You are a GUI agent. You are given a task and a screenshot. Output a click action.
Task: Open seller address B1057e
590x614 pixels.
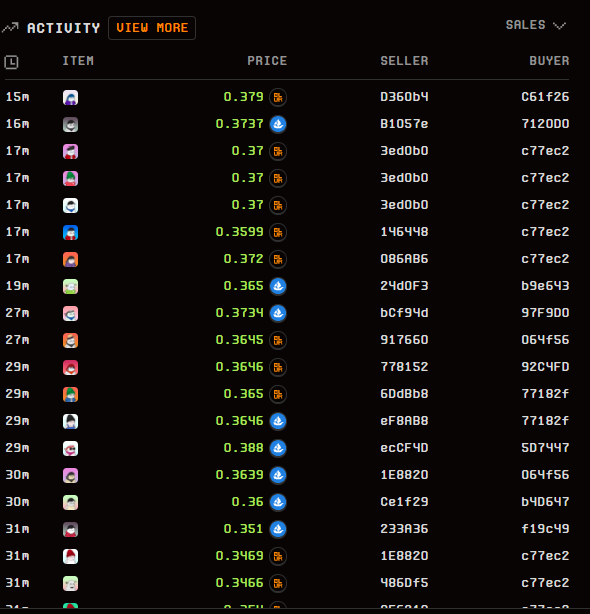pyautogui.click(x=404, y=124)
